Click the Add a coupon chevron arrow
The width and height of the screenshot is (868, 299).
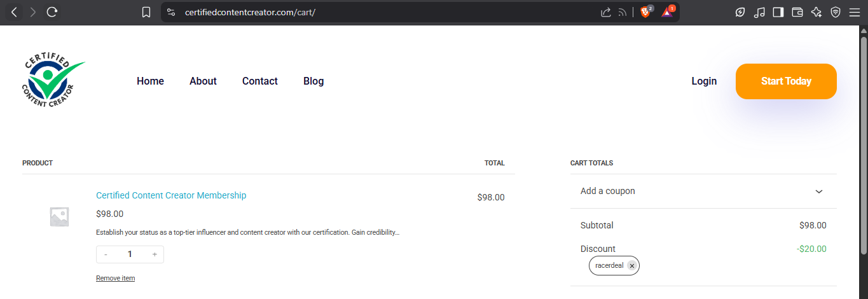point(819,191)
